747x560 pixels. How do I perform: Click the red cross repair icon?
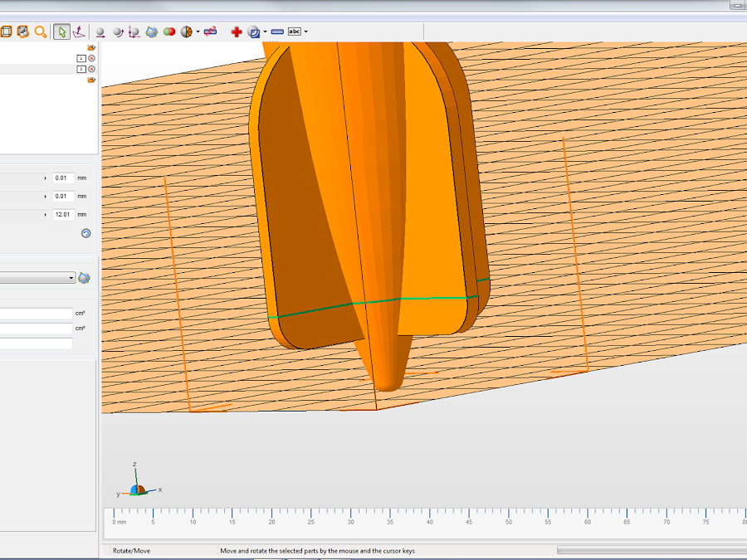click(237, 32)
